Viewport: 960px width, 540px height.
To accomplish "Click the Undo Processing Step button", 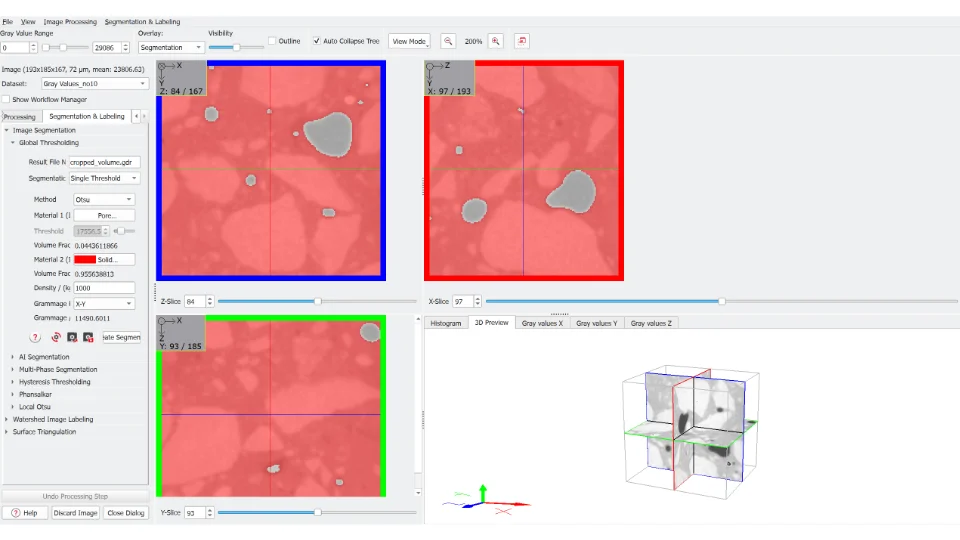I will coord(75,497).
